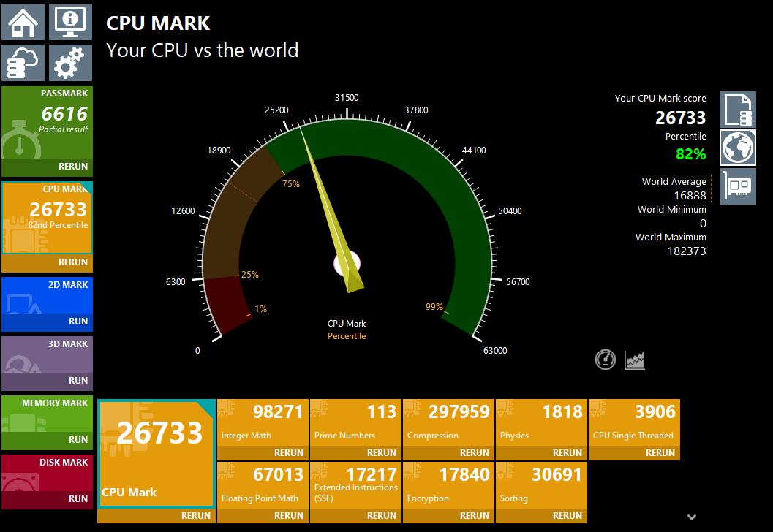The image size is (773, 532).
Task: Run the Disk Mark test
Action: 78,499
